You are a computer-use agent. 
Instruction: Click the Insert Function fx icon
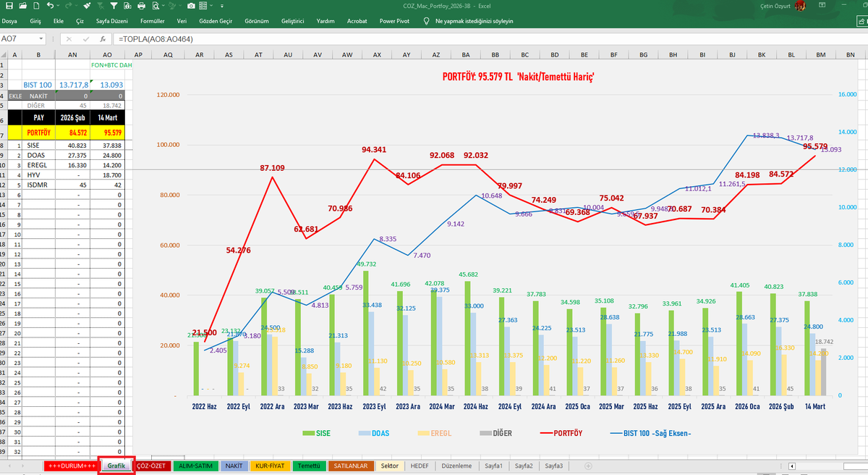click(103, 39)
